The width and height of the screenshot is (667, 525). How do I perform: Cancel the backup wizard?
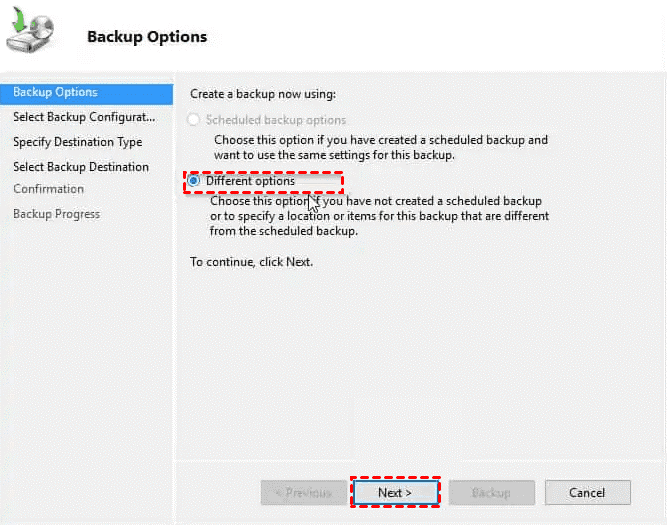(587, 493)
